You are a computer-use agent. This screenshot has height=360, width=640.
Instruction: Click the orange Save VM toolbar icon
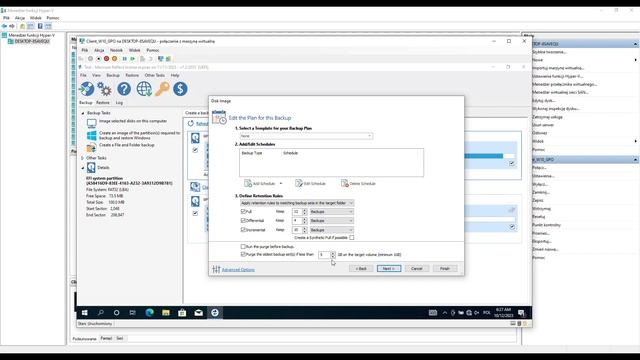point(115,59)
